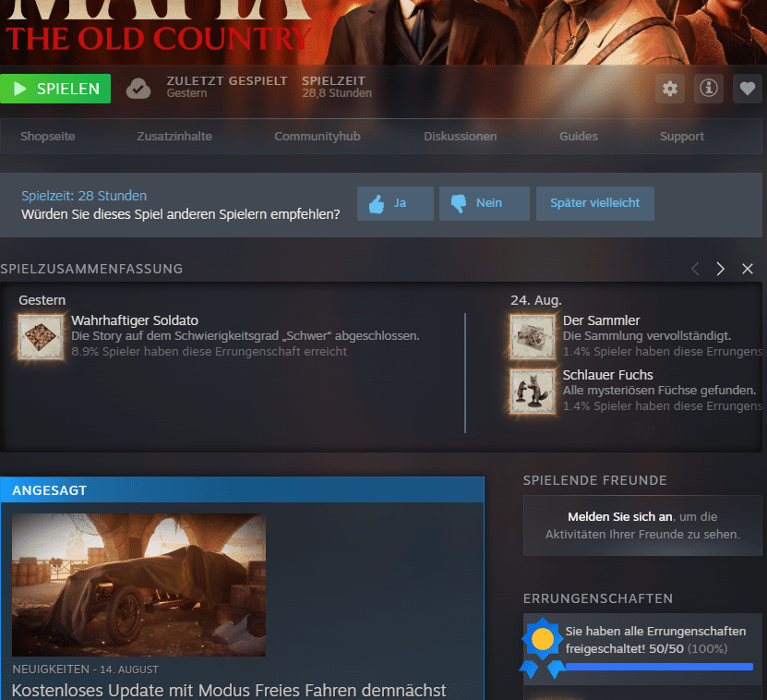This screenshot has width=767, height=700.
Task: Click the Spielzeit: 28 Stunden link
Action: tap(84, 196)
